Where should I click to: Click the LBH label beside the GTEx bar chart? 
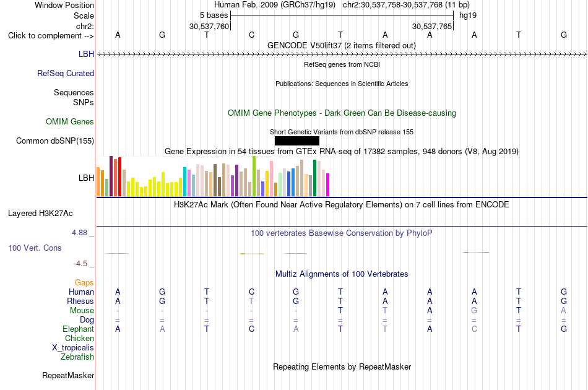click(86, 178)
